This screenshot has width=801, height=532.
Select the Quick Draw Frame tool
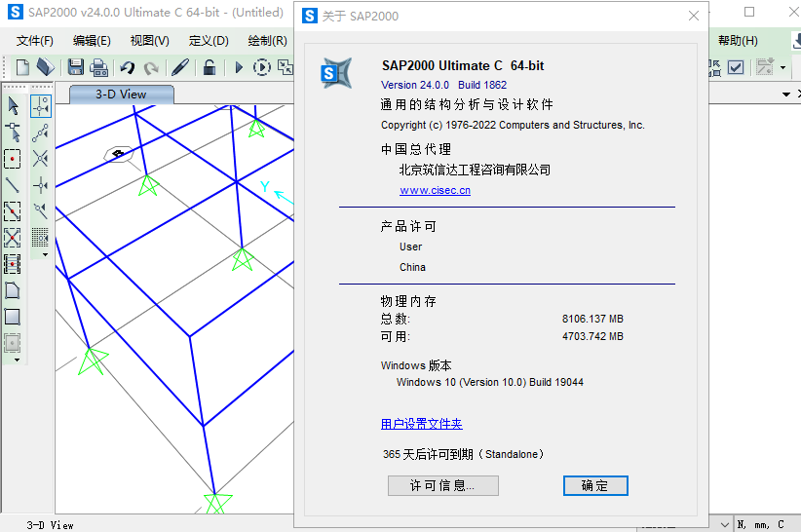click(x=13, y=211)
